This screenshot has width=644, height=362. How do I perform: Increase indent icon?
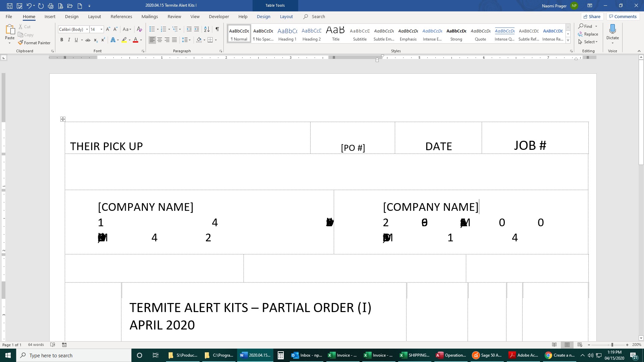(197, 29)
